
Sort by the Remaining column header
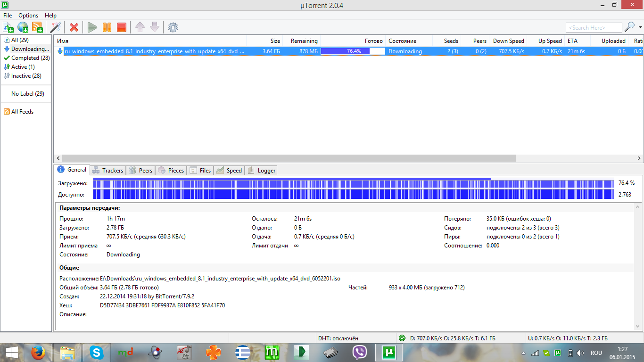click(x=302, y=41)
